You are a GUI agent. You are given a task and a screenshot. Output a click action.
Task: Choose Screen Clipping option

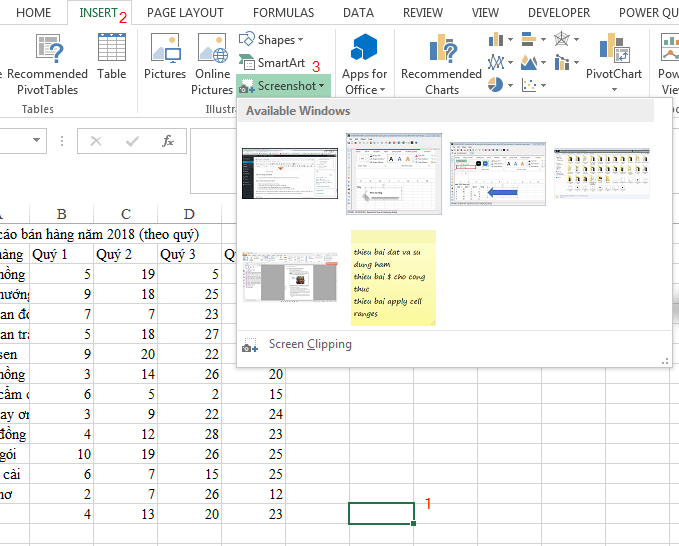pos(309,344)
